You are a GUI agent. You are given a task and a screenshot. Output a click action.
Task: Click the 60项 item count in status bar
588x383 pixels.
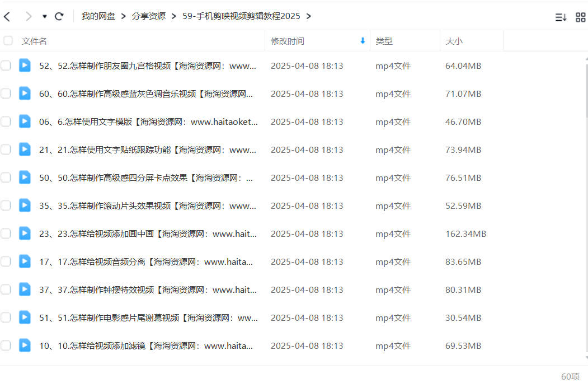click(x=570, y=377)
